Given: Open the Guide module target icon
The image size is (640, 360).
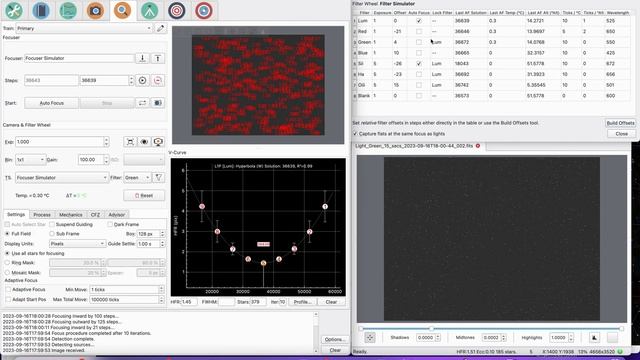Looking at the screenshot, I should (176, 10).
